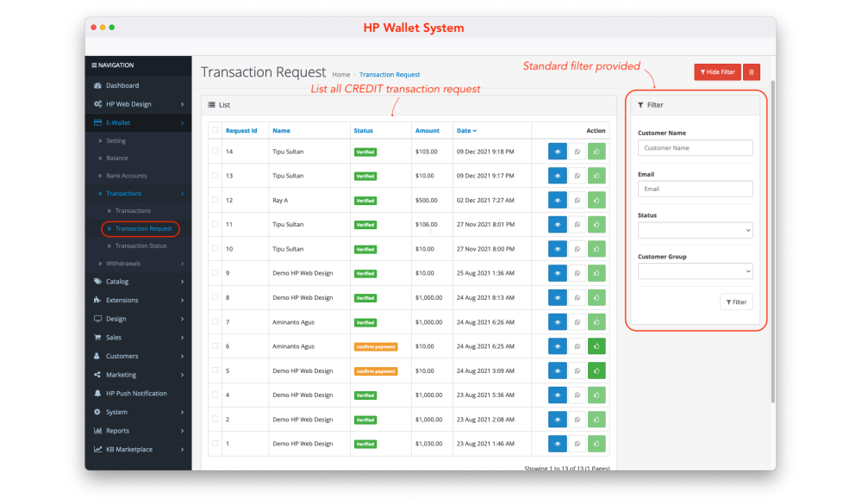Open the Customer Group dropdown
The height and width of the screenshot is (504, 862).
[695, 271]
